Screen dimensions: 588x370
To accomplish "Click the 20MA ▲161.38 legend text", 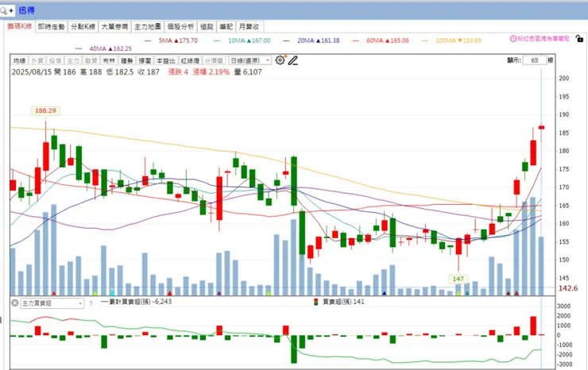I will [x=319, y=40].
